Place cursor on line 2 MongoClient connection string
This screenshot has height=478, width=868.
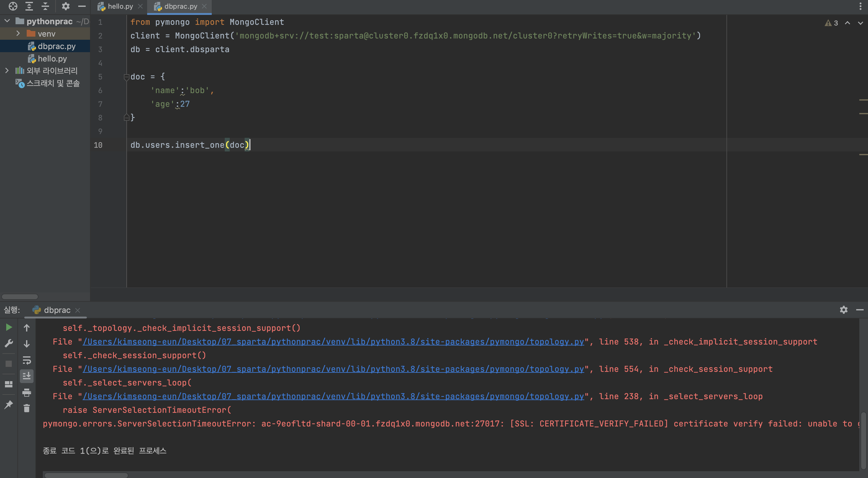(x=465, y=36)
